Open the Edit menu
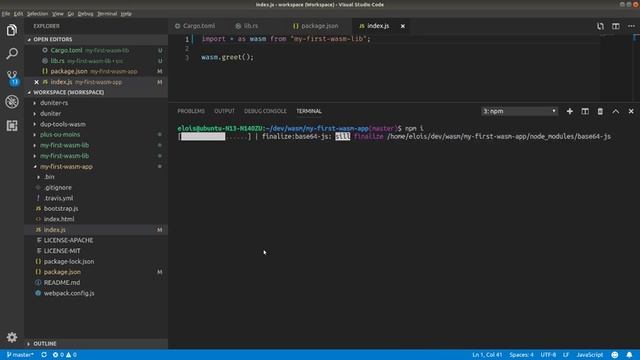Image resolution: width=640 pixels, height=360 pixels. pos(18,14)
